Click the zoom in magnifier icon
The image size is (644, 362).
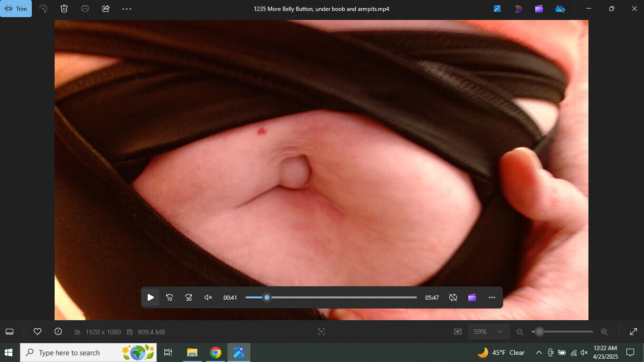click(x=604, y=332)
